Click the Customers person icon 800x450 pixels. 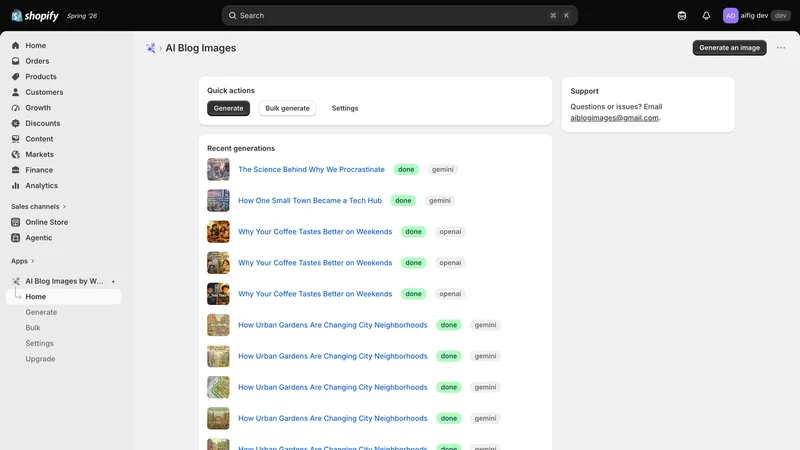click(x=15, y=92)
